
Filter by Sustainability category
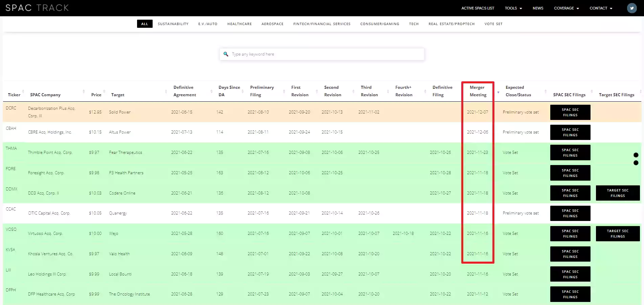[173, 24]
